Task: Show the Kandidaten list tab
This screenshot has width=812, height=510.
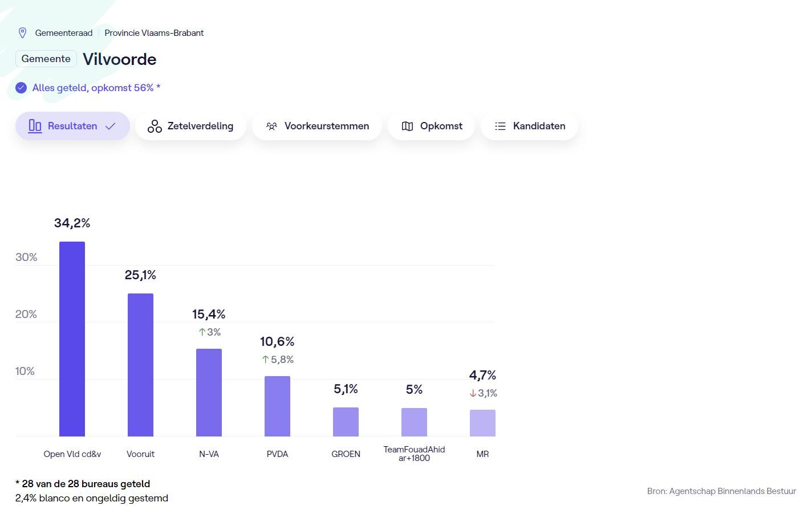Action: point(529,126)
